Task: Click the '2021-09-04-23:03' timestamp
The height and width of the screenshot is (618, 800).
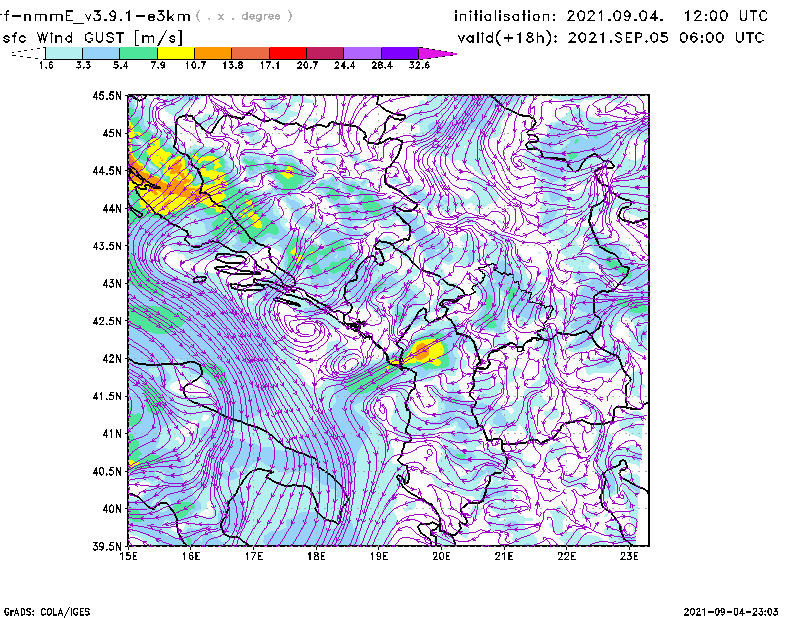Action: point(731,612)
